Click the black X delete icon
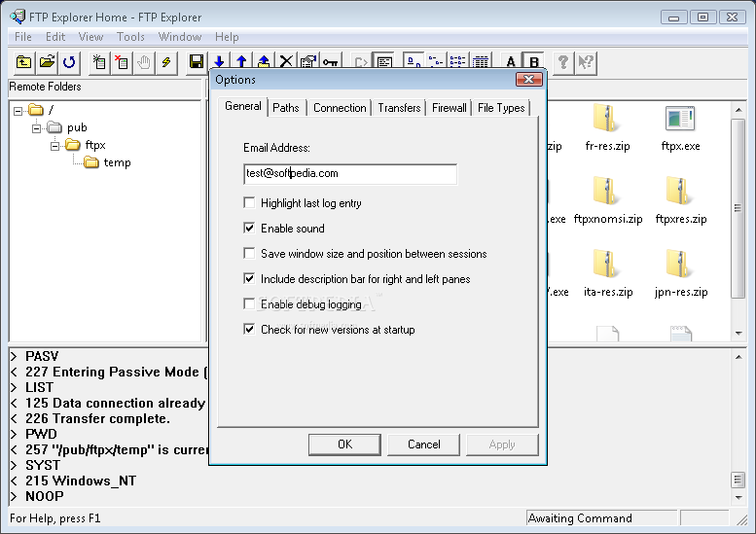The height and width of the screenshot is (534, 756). [x=286, y=61]
